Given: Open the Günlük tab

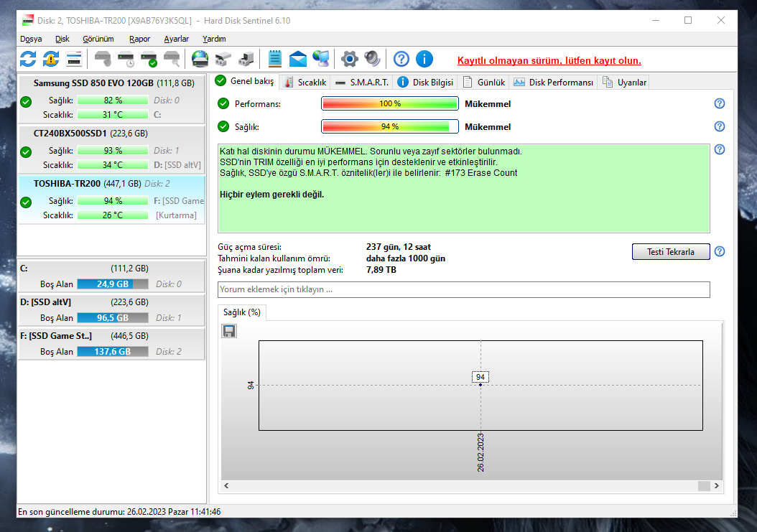Looking at the screenshot, I should pyautogui.click(x=484, y=83).
